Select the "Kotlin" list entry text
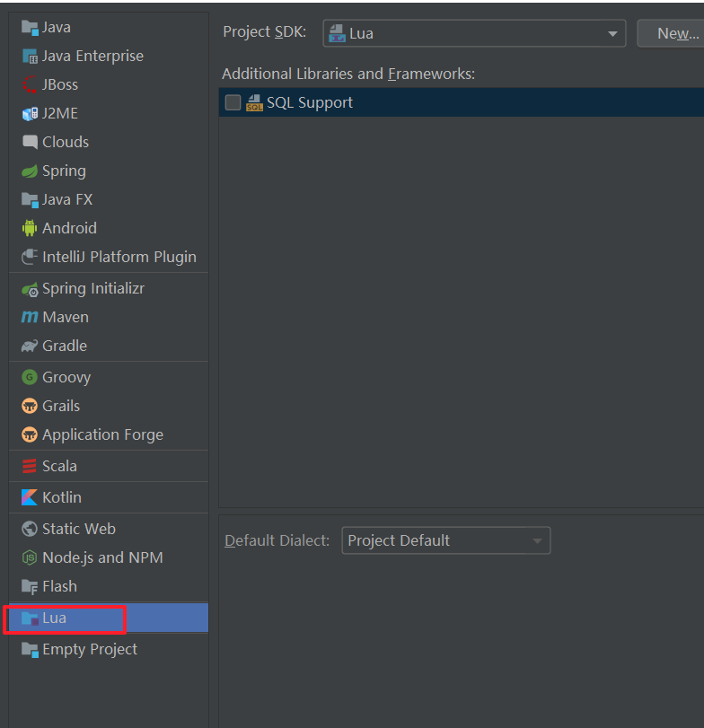This screenshot has height=728, width=704. [62, 497]
